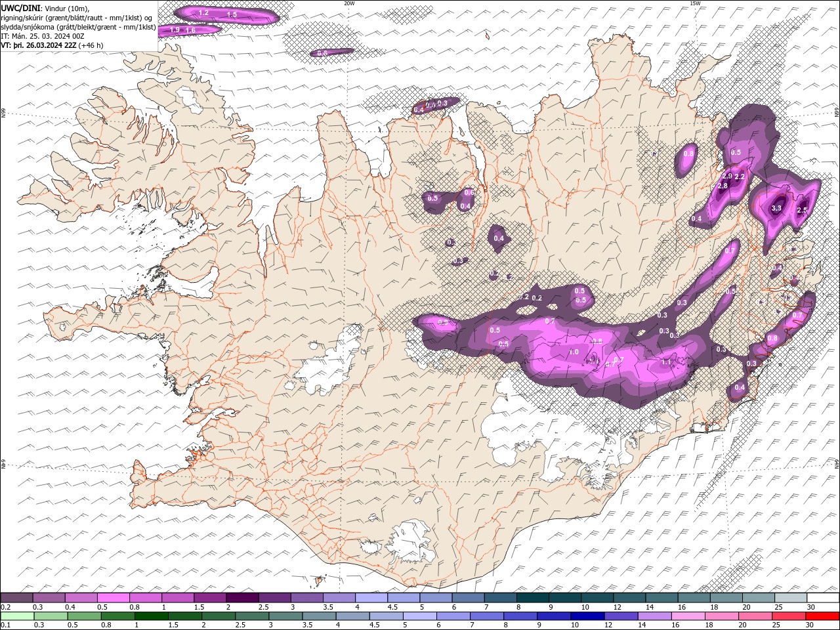Click the darkest green legend swatch labeled 1
Viewport: 840px width, 630px height.
(x=151, y=616)
